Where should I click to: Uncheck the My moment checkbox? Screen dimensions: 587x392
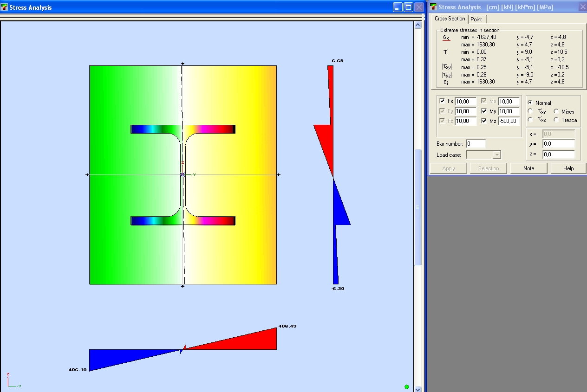click(484, 111)
